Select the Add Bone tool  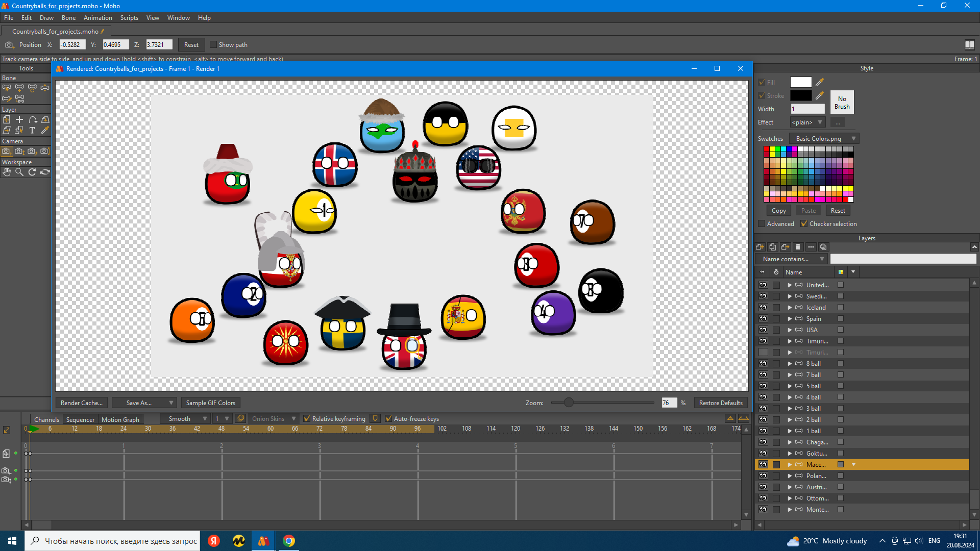coord(19,88)
